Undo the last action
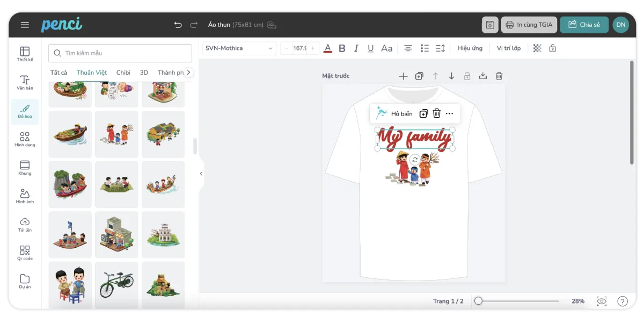Screen dimensions: 644x323 pos(178,25)
